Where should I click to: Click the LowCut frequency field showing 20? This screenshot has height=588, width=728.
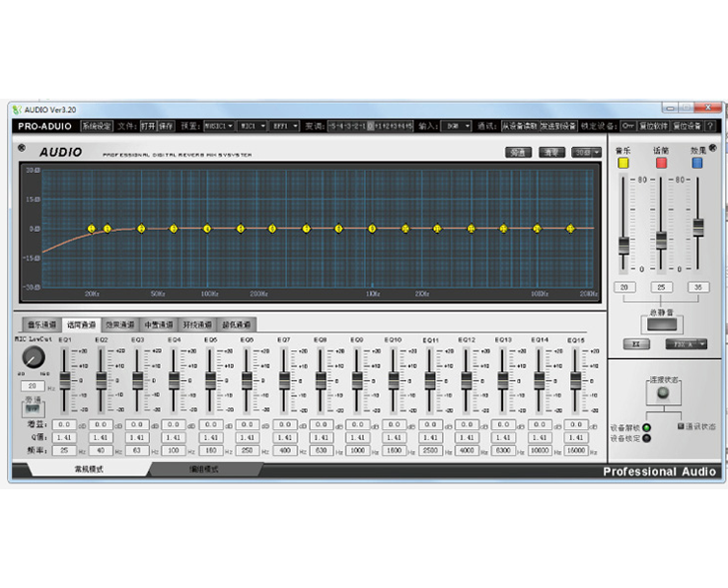point(33,386)
